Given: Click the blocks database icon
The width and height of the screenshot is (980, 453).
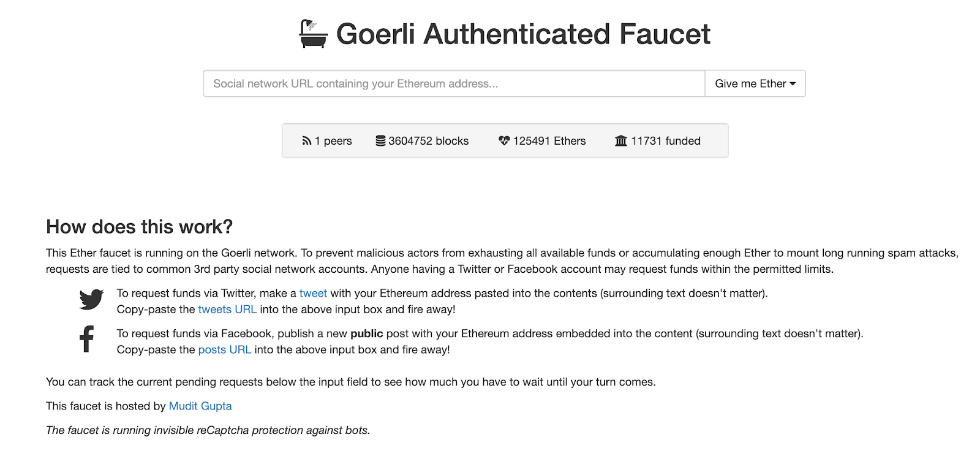Looking at the screenshot, I should (x=380, y=141).
